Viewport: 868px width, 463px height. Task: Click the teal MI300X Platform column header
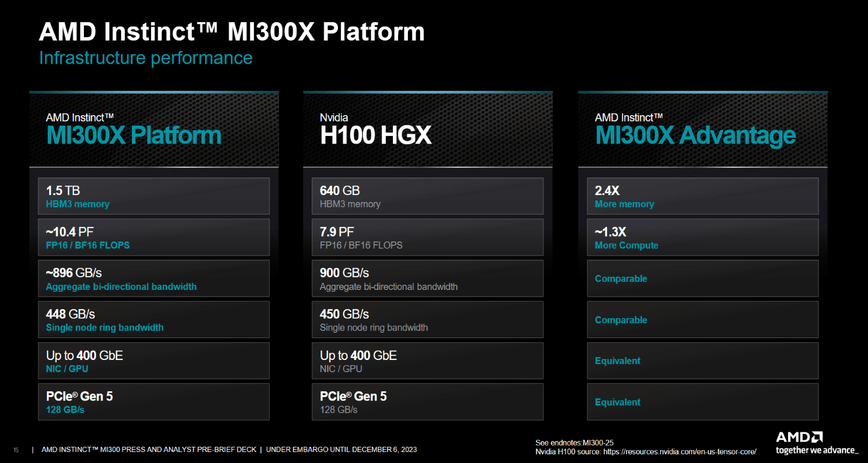point(134,135)
